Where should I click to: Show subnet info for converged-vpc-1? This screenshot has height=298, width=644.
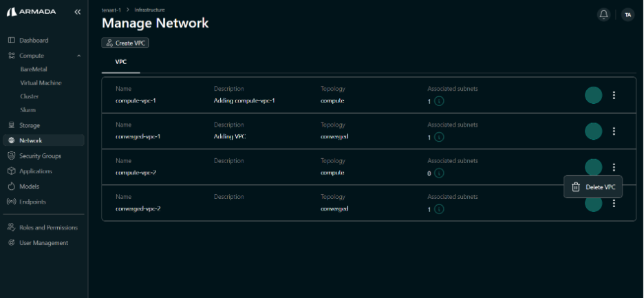click(439, 137)
